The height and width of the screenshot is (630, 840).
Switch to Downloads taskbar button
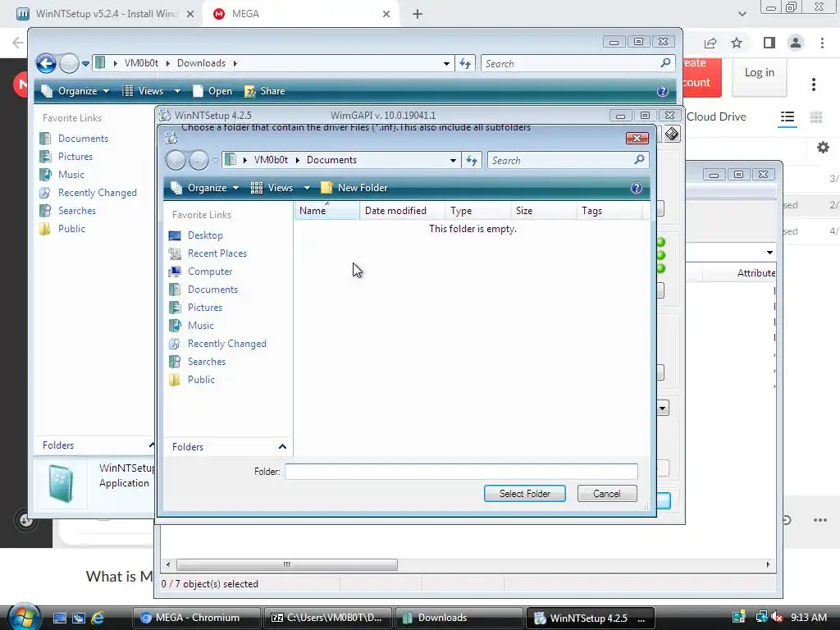[459, 618]
